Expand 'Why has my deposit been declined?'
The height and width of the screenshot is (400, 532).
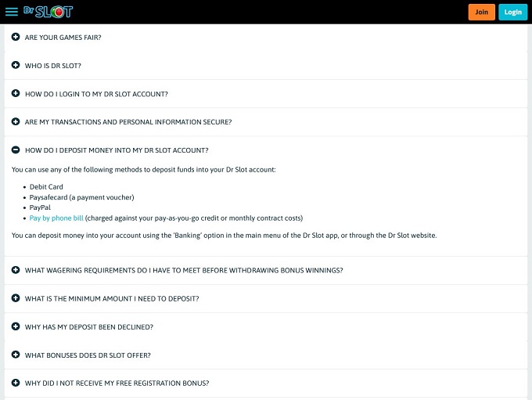89,327
